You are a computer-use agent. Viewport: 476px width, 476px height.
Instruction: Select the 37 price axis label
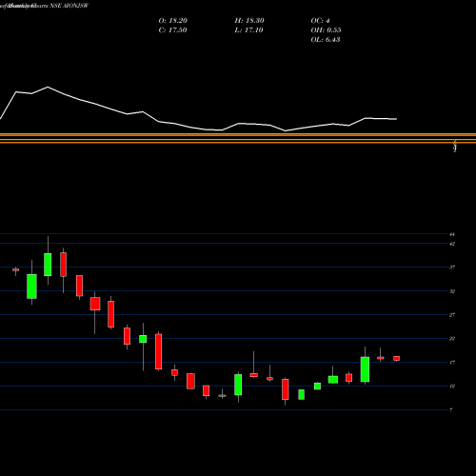[x=452, y=268]
